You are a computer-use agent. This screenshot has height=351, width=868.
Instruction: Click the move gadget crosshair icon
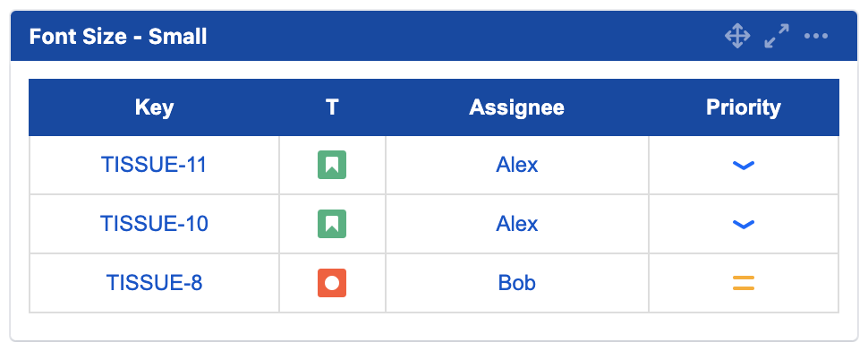pos(737,37)
